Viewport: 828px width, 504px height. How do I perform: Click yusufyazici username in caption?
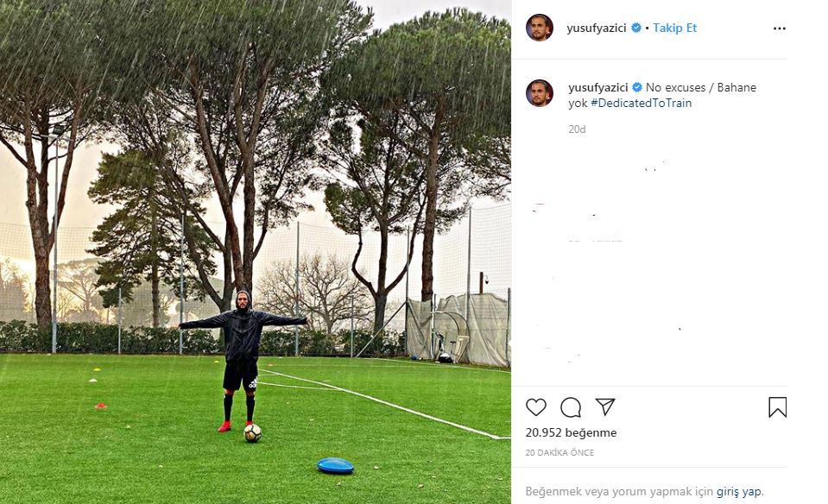point(598,87)
